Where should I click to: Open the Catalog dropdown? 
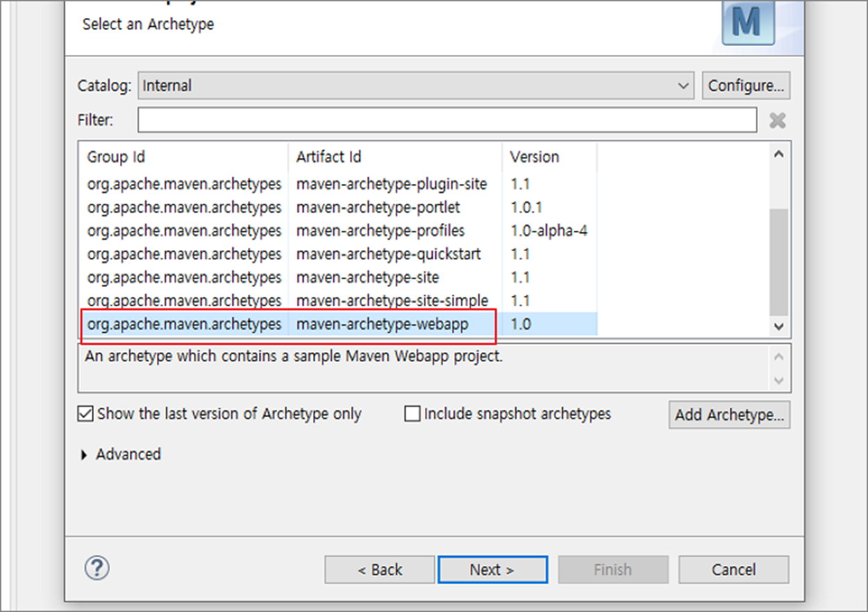pyautogui.click(x=415, y=85)
